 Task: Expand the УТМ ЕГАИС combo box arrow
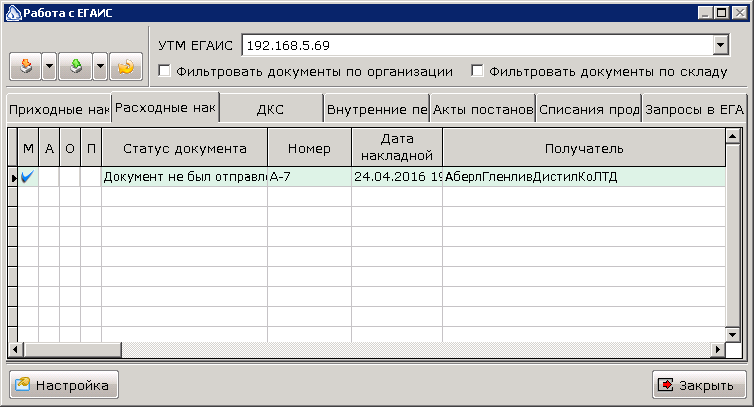click(720, 45)
